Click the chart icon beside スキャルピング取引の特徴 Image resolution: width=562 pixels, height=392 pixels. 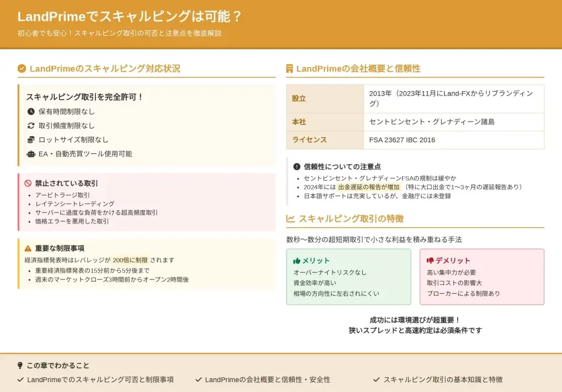[291, 219]
